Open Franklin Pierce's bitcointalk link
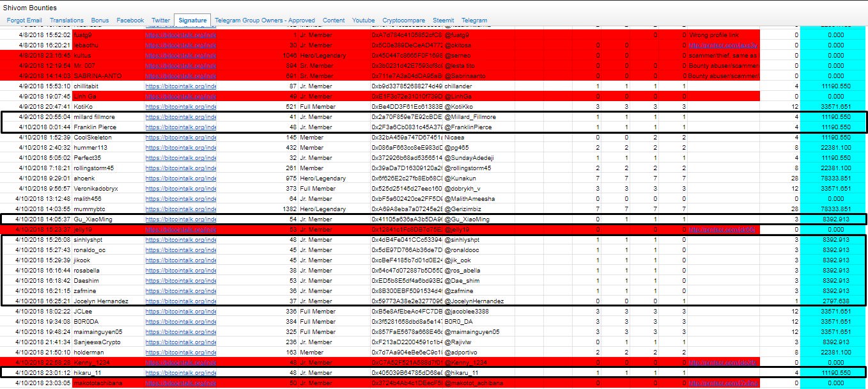 click(x=181, y=127)
